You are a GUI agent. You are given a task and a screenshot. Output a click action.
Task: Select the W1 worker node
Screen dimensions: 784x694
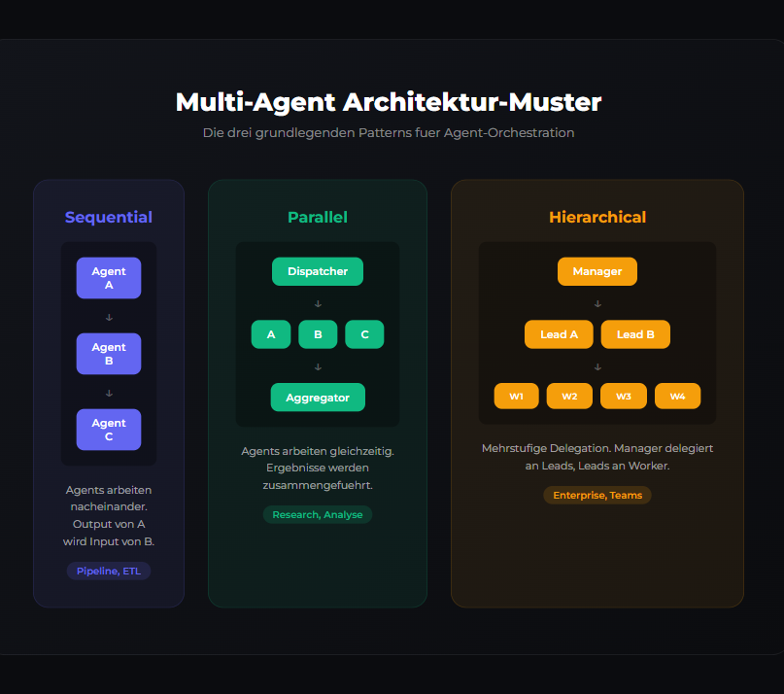[x=517, y=397]
